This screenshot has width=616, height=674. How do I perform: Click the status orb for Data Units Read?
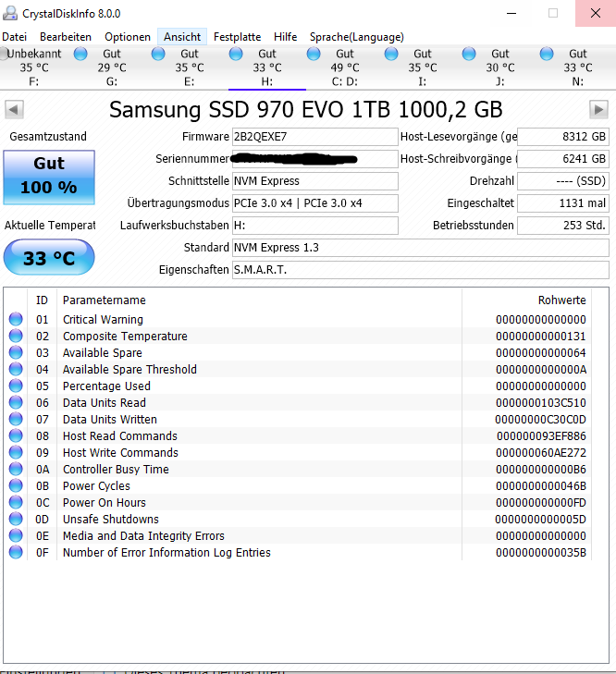[16, 402]
